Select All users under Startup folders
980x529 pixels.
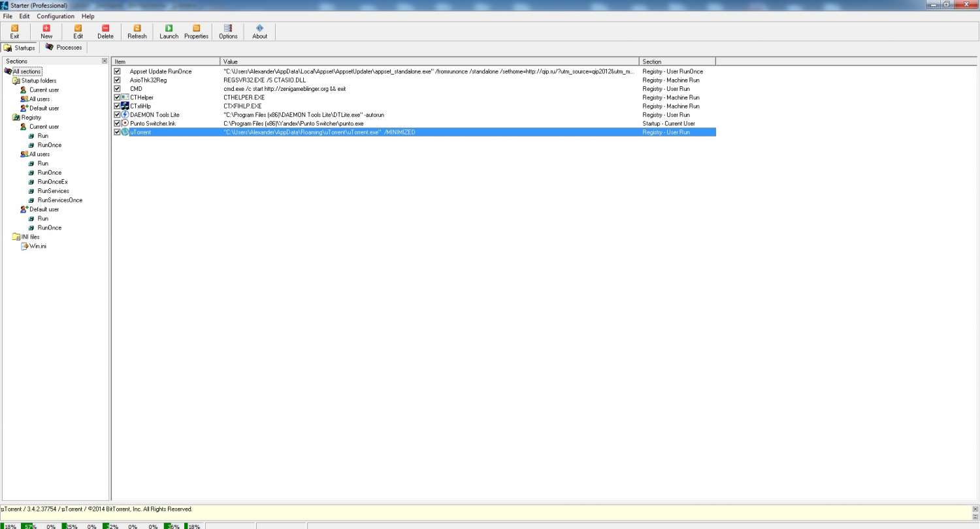point(39,99)
